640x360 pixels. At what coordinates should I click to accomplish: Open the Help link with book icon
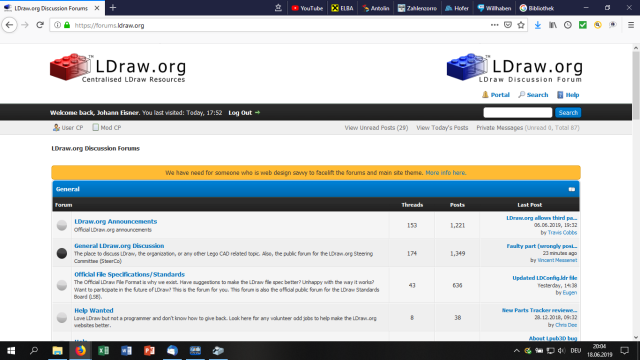pos(568,95)
